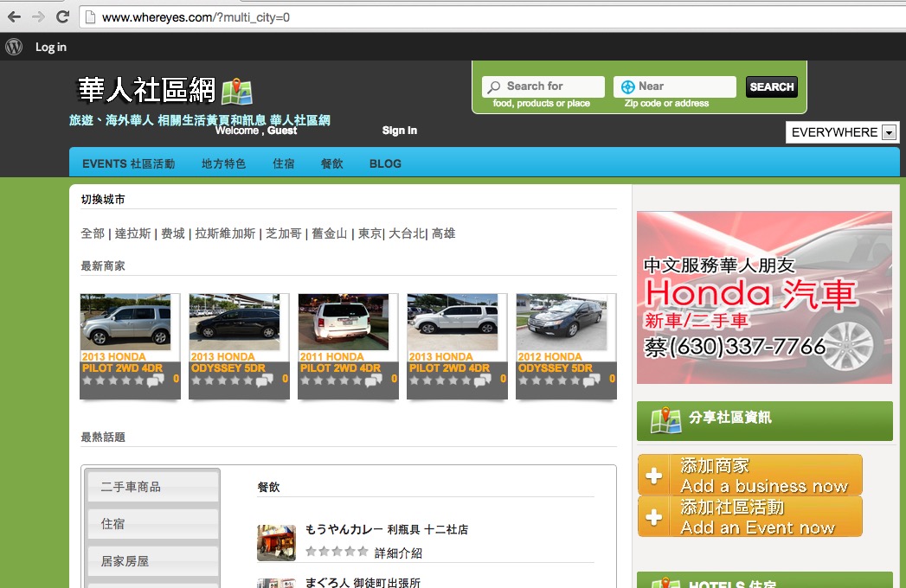The height and width of the screenshot is (588, 906).
Task: Reload the page with refresh icon
Action: tap(62, 16)
